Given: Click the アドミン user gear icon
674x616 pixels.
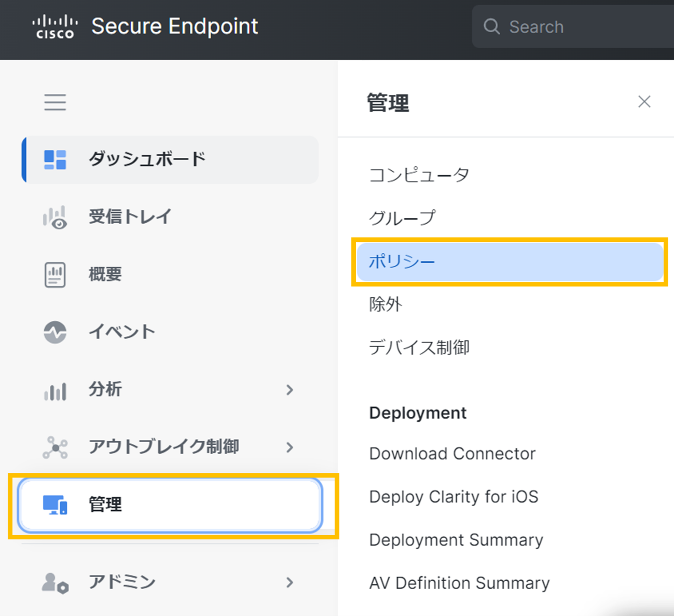Looking at the screenshot, I should [55, 583].
